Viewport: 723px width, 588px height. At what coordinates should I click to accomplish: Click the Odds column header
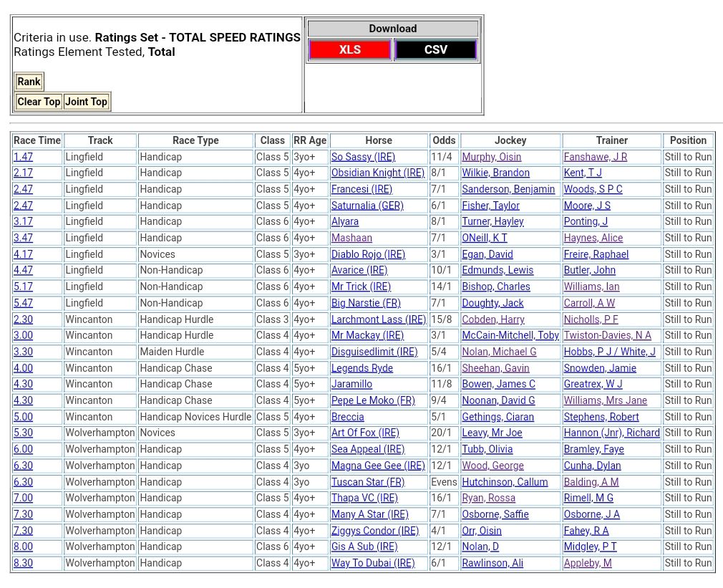(x=444, y=140)
